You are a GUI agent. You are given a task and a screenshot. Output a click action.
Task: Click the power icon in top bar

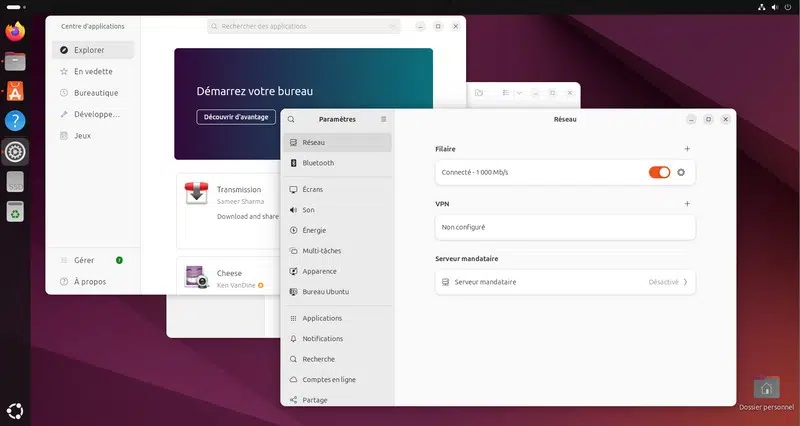[x=788, y=7]
